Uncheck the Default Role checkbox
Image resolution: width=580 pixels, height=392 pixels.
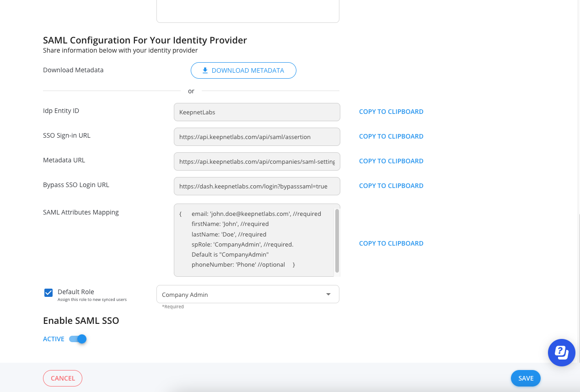pyautogui.click(x=48, y=293)
